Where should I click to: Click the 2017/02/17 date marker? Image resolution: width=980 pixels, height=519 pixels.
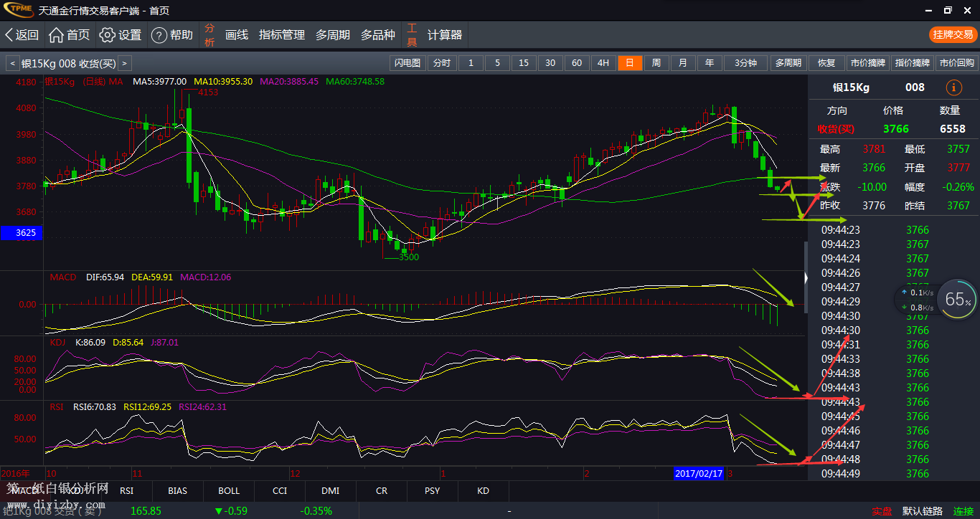[699, 474]
